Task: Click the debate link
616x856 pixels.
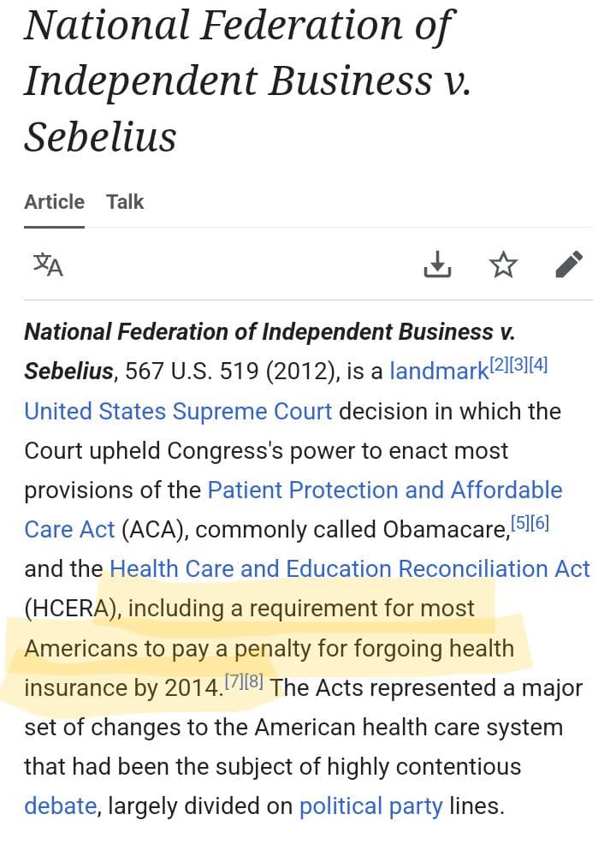Action: (x=60, y=805)
